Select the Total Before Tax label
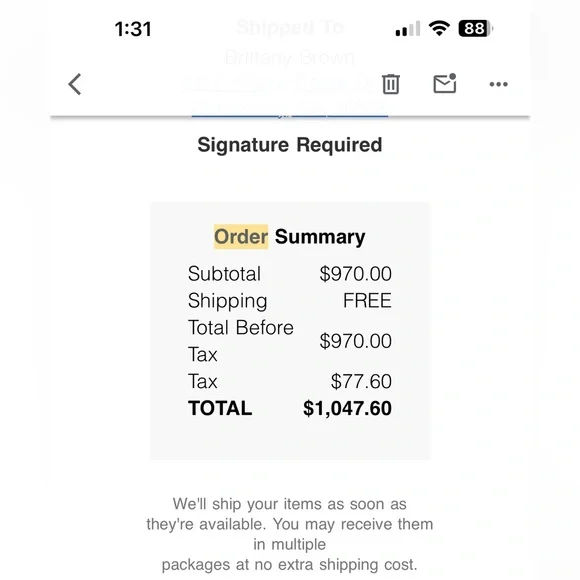Image resolution: width=580 pixels, height=580 pixels. 241,341
